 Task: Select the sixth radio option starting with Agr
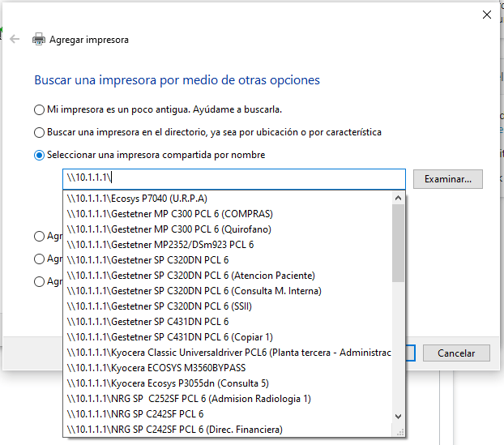click(39, 281)
